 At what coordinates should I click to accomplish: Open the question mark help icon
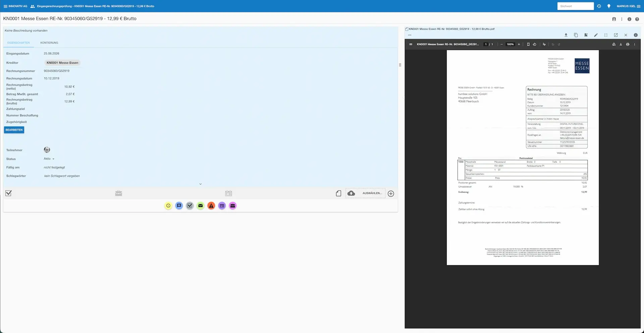[637, 19]
